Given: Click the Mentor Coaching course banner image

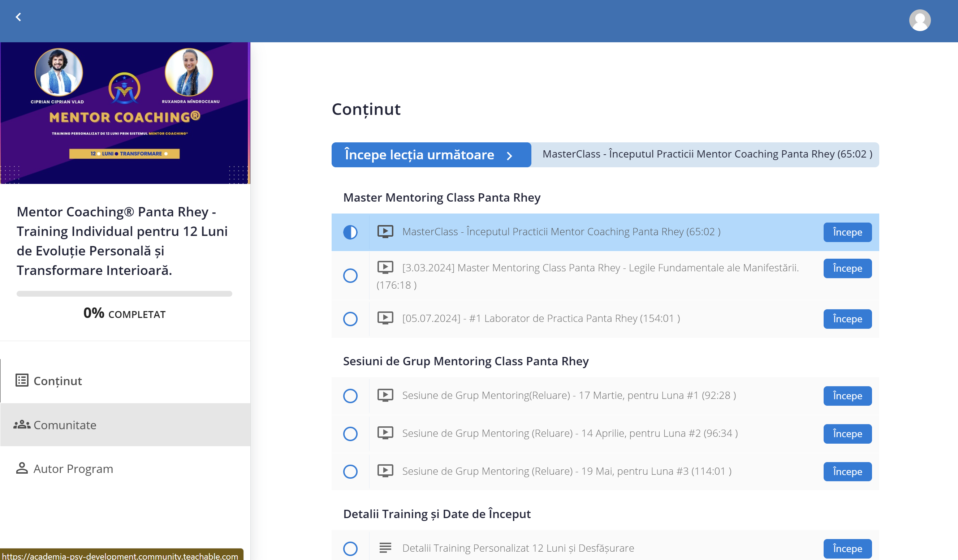Looking at the screenshot, I should point(125,113).
